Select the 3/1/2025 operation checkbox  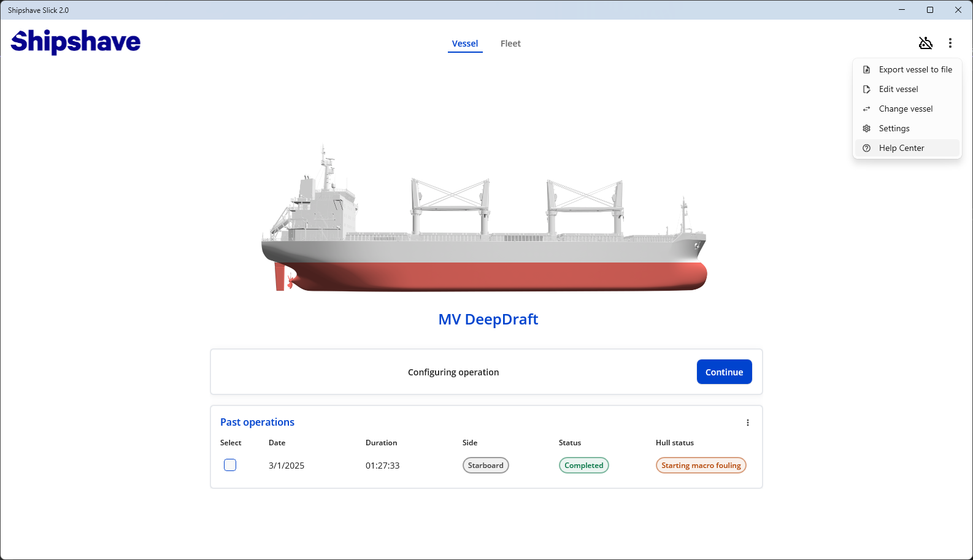(230, 465)
